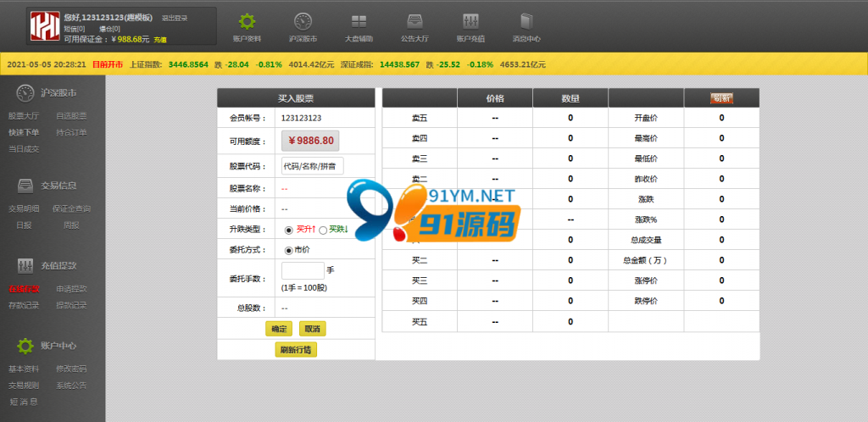Viewport: 868px width, 422px height.
Task: Click the 买三 row label
Action: 420,281
